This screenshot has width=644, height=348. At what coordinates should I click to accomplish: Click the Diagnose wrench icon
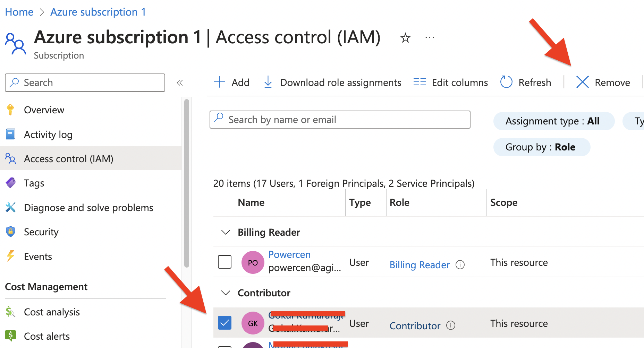tap(10, 207)
